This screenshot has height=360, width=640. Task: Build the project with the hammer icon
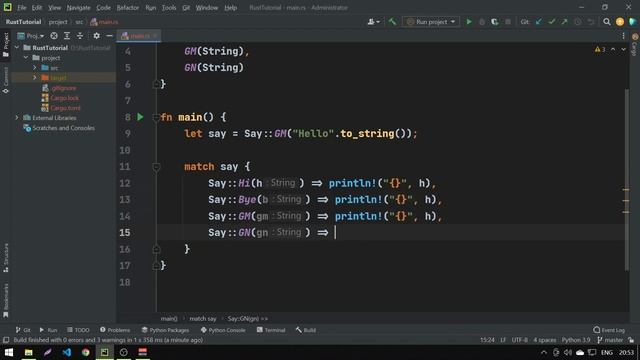point(392,22)
